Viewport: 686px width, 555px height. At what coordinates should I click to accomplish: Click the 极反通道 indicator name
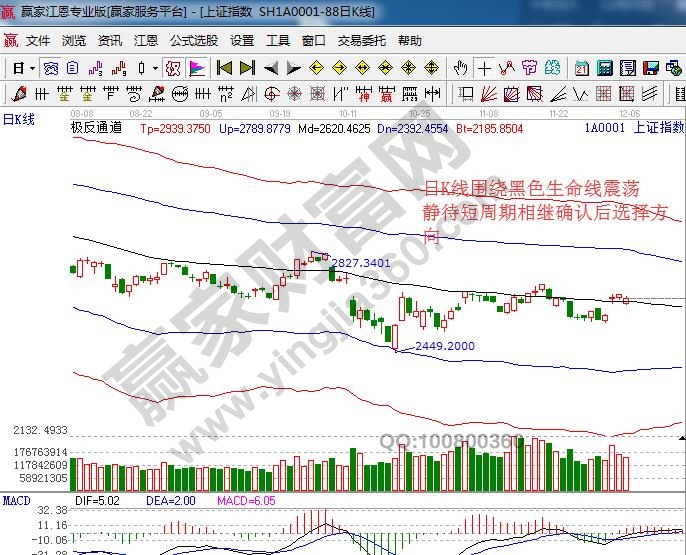point(96,128)
